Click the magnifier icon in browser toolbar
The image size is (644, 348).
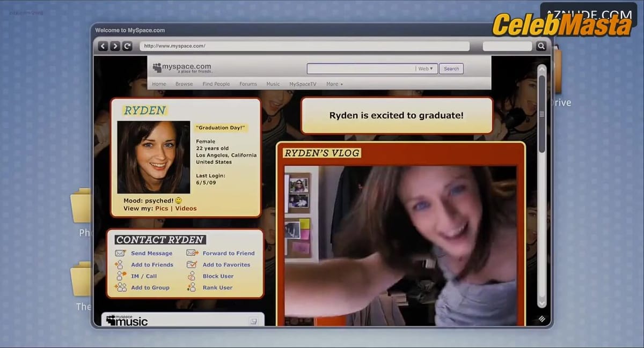541,46
